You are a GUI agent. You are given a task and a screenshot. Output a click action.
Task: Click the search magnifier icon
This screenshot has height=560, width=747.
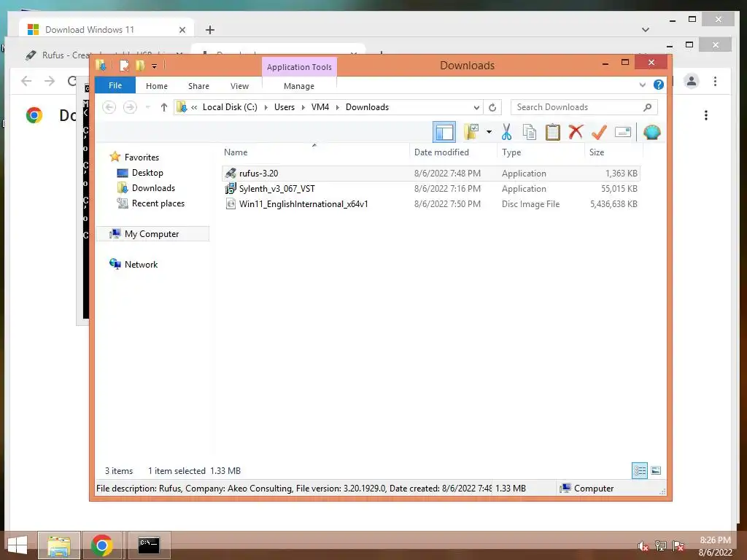647,107
